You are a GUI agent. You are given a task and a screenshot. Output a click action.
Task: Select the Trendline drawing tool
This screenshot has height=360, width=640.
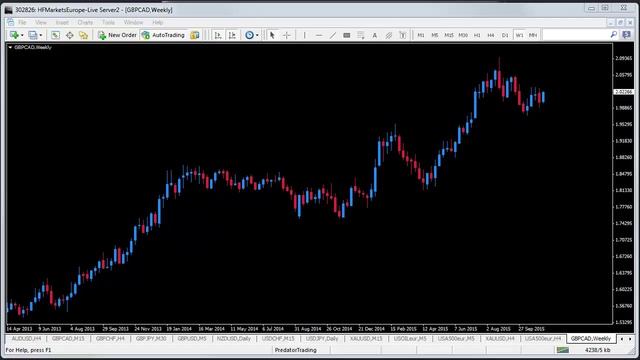pyautogui.click(x=333, y=35)
